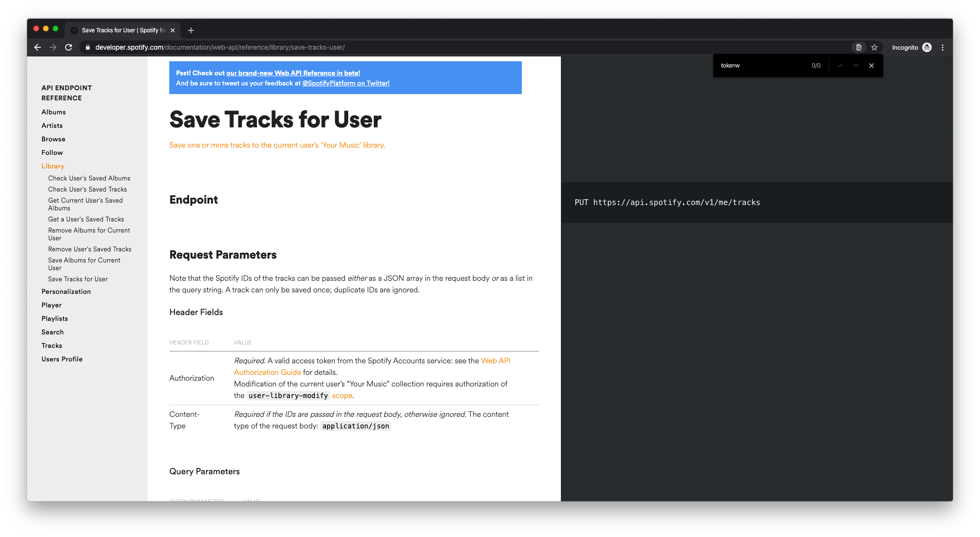Click the Incognito avatar icon
The height and width of the screenshot is (537, 980).
[927, 47]
